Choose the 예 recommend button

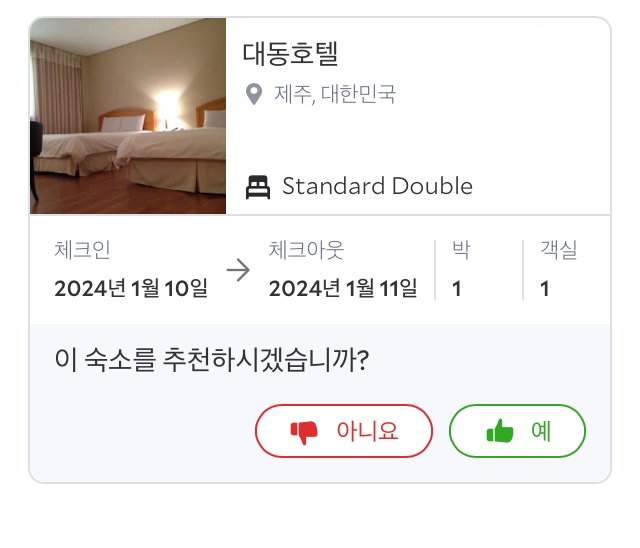coord(517,431)
